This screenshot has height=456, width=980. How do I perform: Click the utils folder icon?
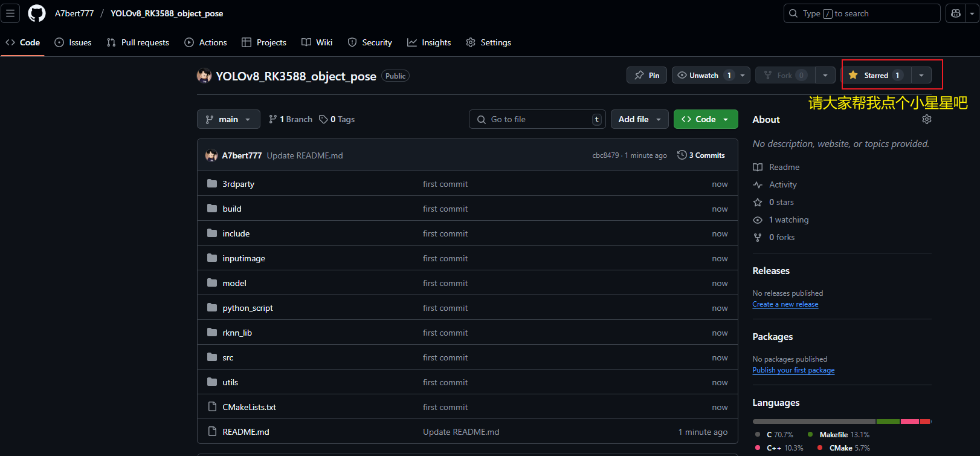point(212,382)
